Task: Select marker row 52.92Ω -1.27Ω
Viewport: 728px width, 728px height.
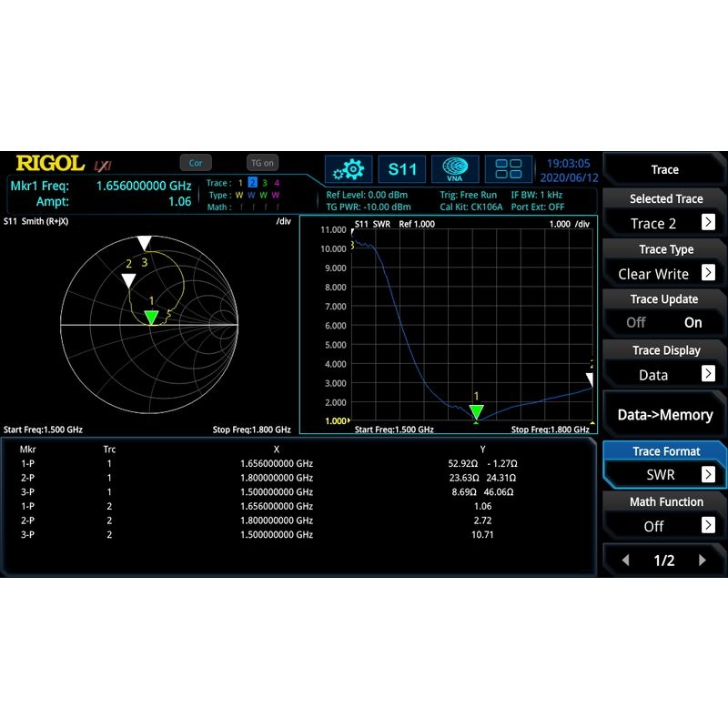Action: point(298,463)
